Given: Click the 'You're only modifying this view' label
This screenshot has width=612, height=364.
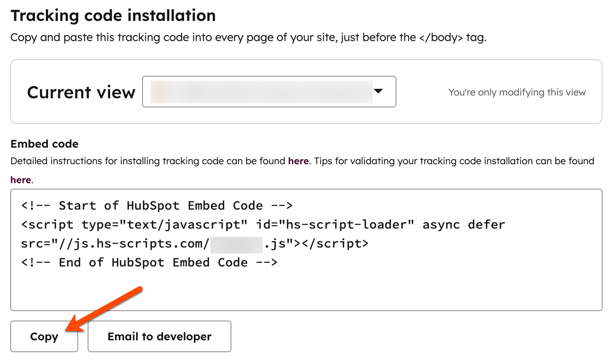Looking at the screenshot, I should click(x=517, y=92).
